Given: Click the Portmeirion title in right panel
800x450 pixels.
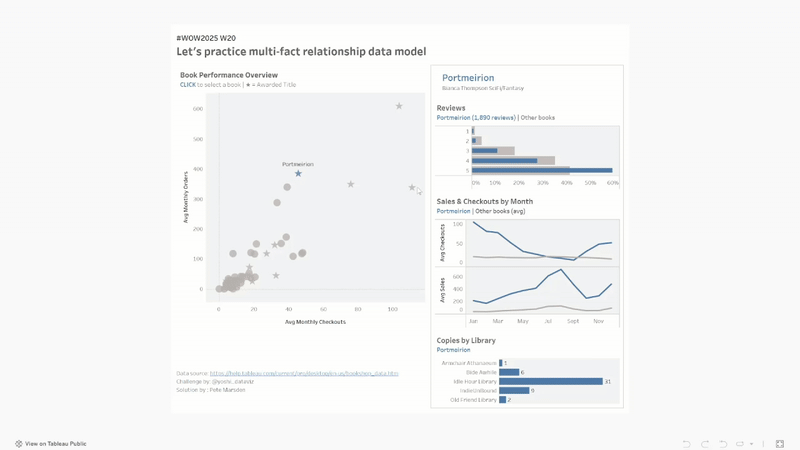Looking at the screenshot, I should coord(468,78).
